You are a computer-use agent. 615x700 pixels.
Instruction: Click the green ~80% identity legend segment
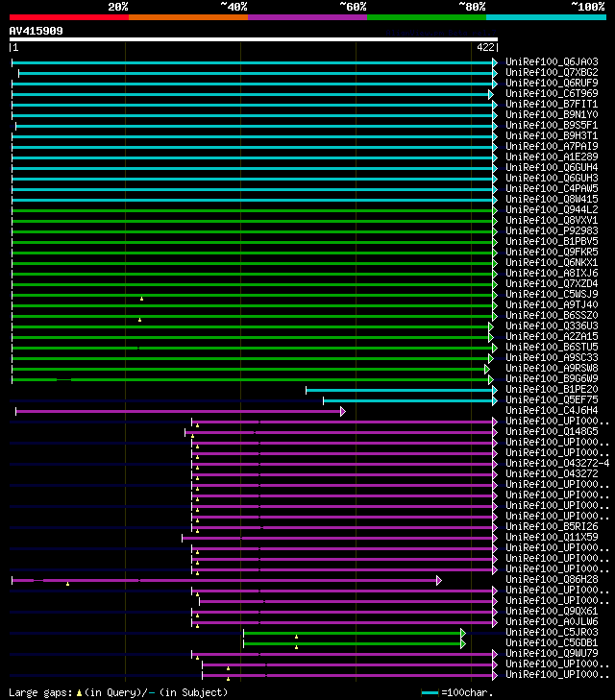click(x=427, y=17)
